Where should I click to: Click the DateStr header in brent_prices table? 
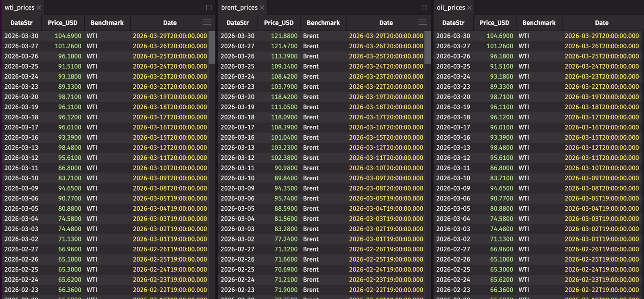coord(237,23)
